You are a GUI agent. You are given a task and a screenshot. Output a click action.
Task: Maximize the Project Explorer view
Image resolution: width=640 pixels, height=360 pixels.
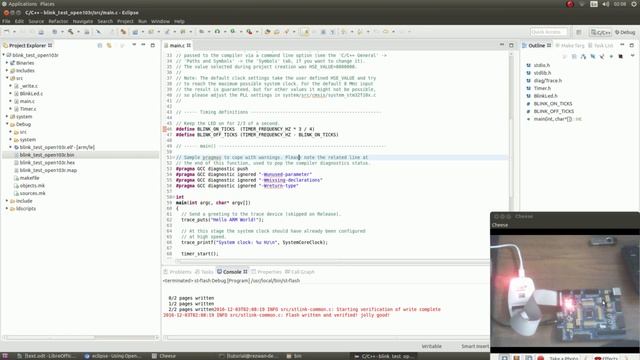[153, 45]
